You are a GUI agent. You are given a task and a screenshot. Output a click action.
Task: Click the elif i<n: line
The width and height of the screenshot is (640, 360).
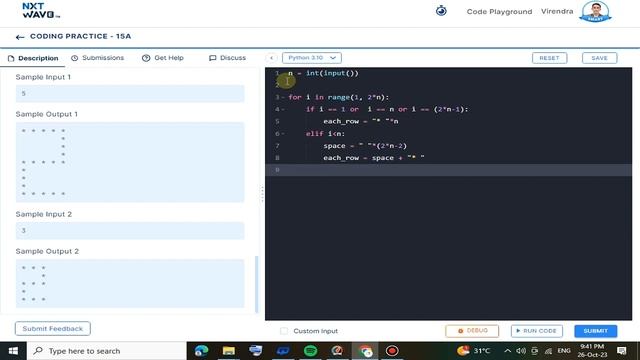(325, 133)
